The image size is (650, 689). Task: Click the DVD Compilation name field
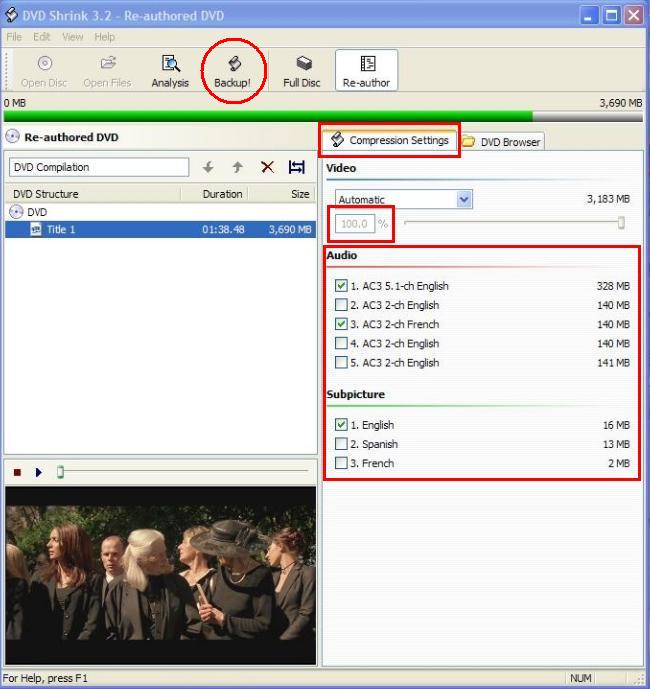99,167
